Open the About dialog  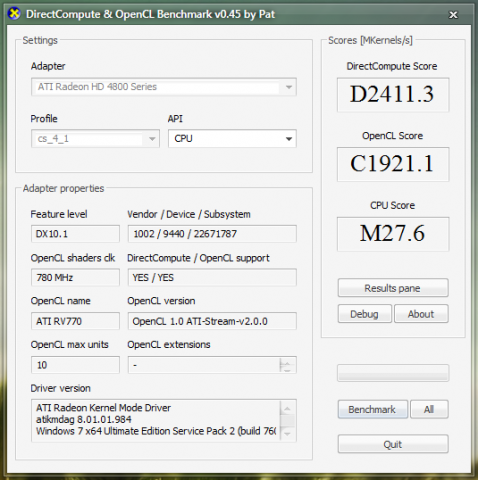pyautogui.click(x=421, y=314)
